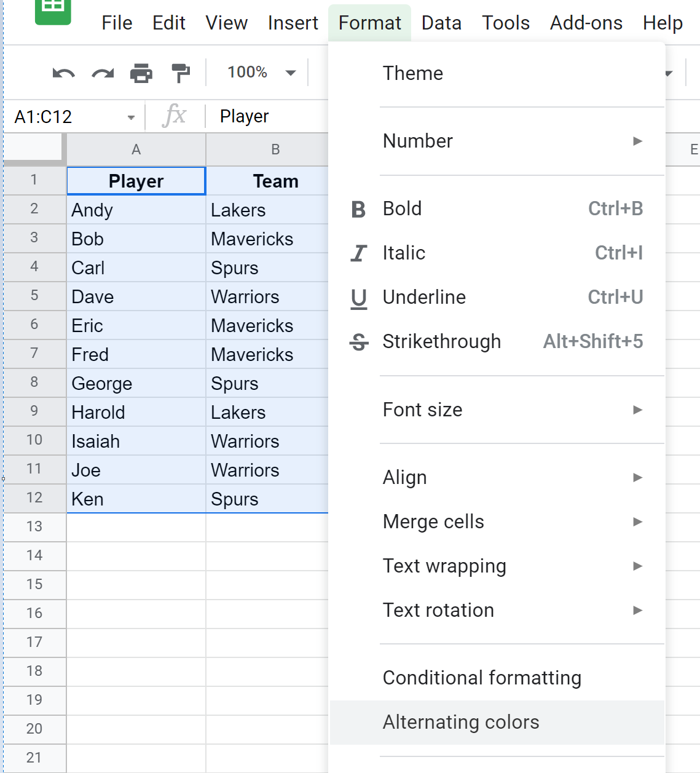The width and height of the screenshot is (700, 773).
Task: Click the undo arrow icon
Action: [x=63, y=74]
